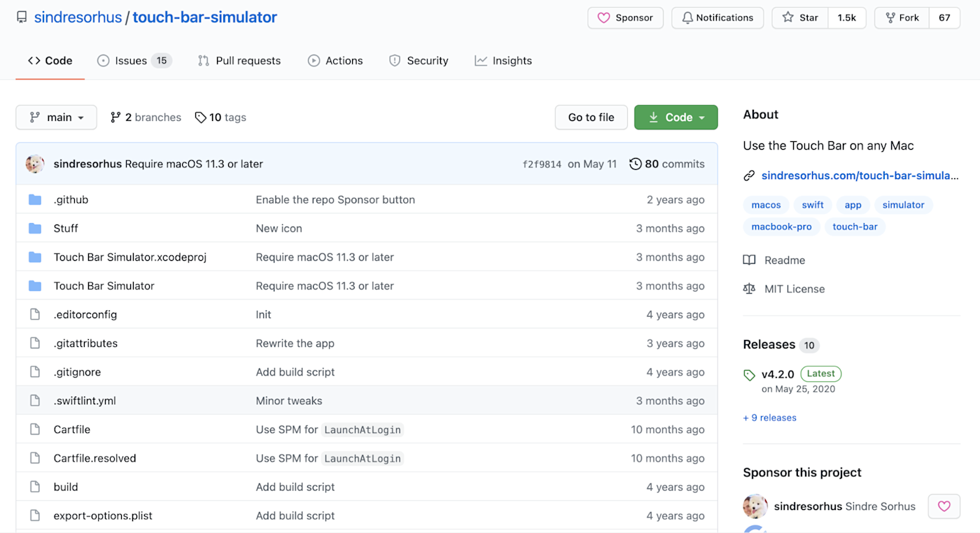The image size is (980, 533).
Task: View the 80 commits history link
Action: 667,164
